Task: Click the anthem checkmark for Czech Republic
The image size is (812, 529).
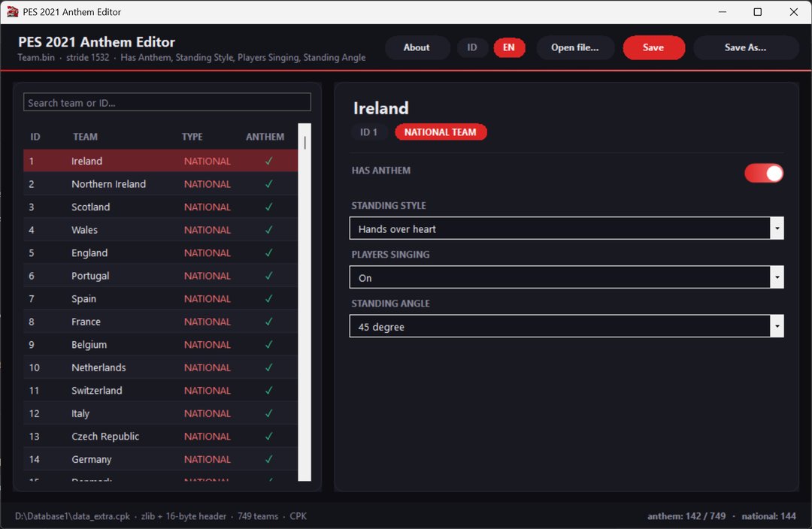Action: [268, 437]
